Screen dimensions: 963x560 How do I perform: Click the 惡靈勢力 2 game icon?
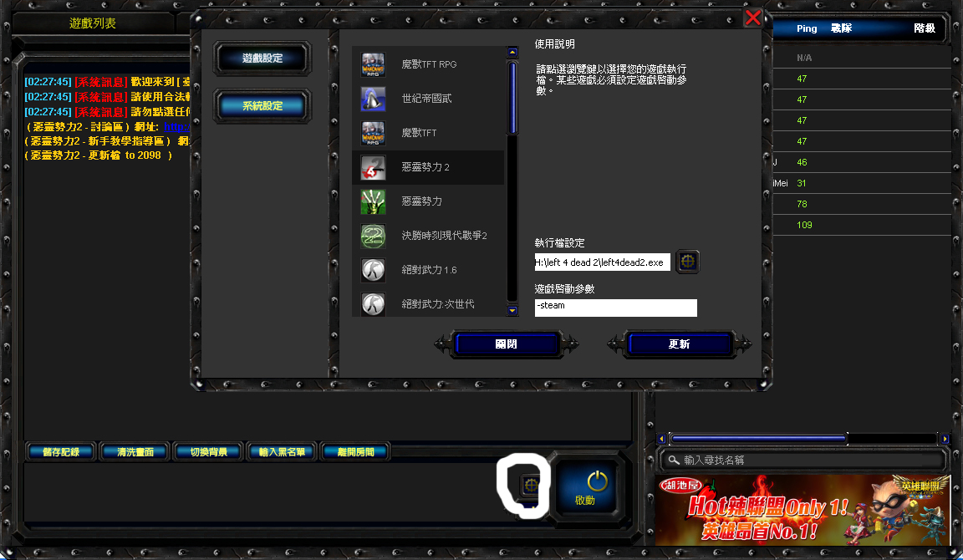coord(373,168)
